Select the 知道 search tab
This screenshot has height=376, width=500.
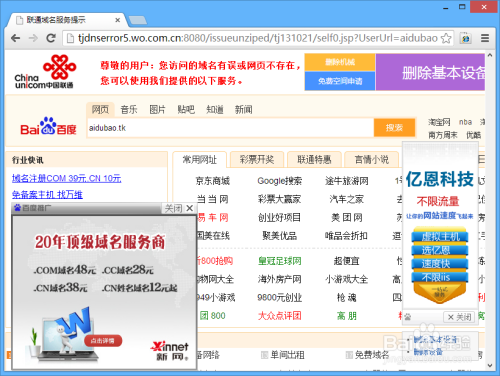[215, 109]
